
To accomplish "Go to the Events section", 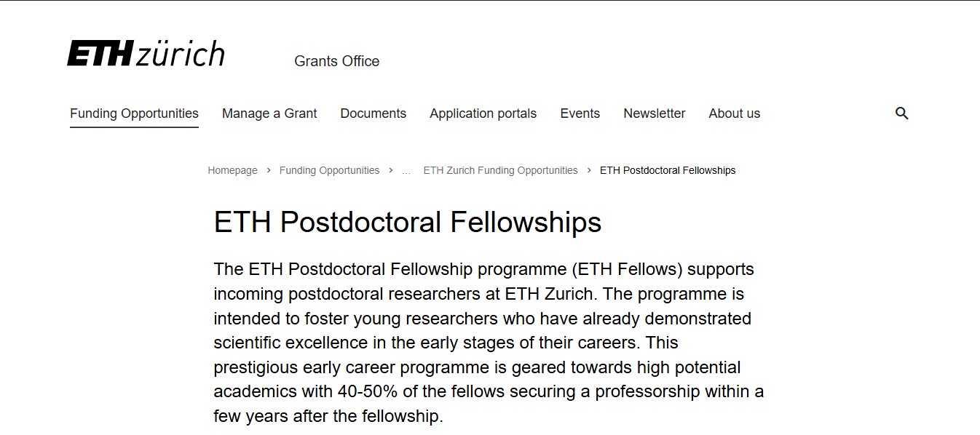I will click(x=580, y=113).
